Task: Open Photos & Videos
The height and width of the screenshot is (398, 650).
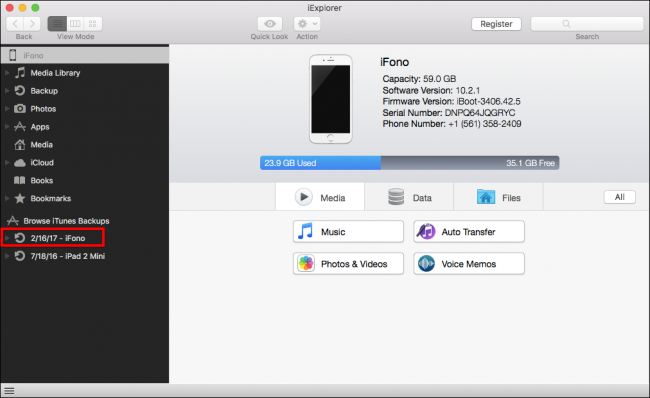Action: click(x=348, y=263)
